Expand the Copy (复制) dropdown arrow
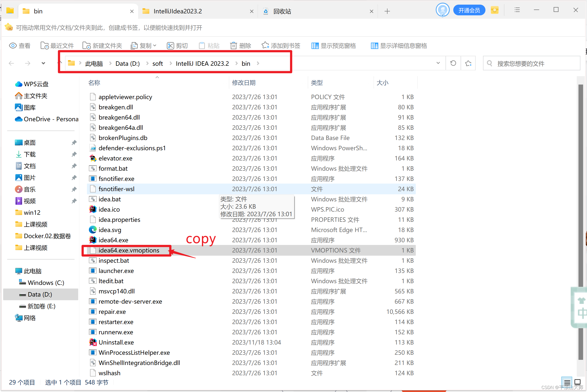 click(155, 46)
